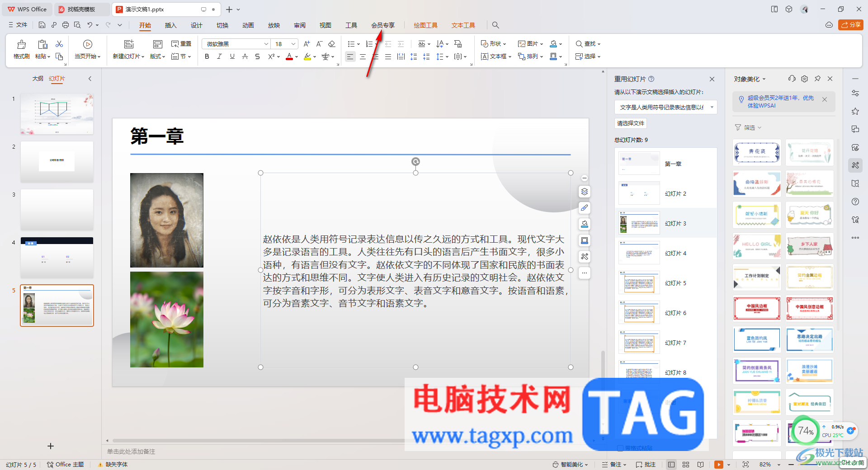Increase font size with the A+ icon
868x470 pixels.
307,44
